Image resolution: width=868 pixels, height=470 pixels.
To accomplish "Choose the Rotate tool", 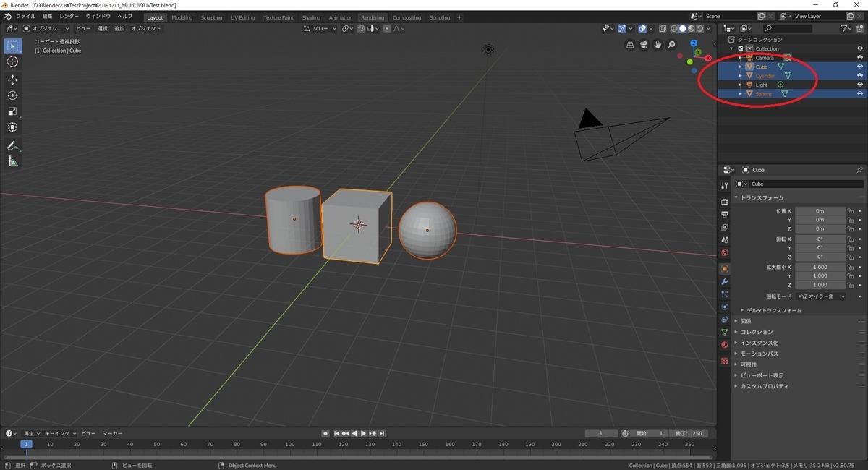I will (x=12, y=95).
